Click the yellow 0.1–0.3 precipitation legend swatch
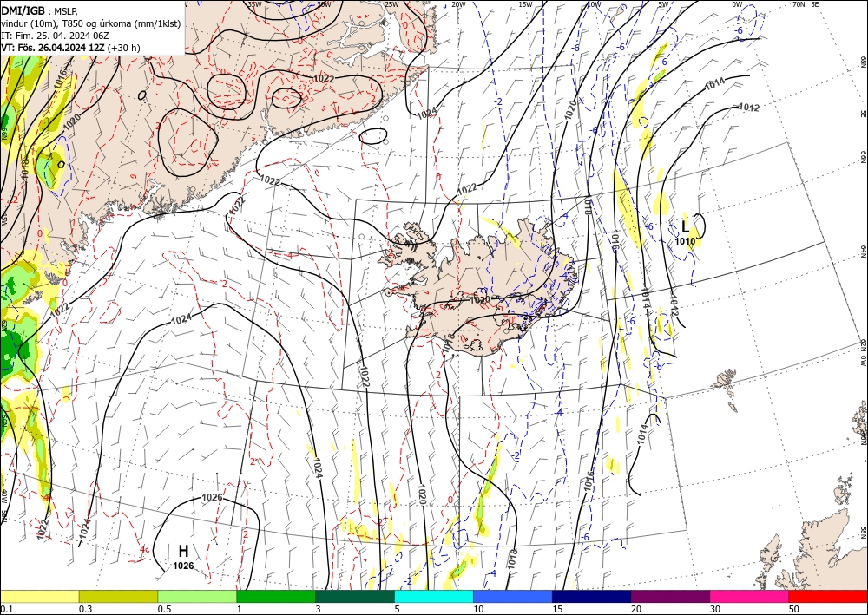Viewport: 868px width, 615px height. pos(39,596)
